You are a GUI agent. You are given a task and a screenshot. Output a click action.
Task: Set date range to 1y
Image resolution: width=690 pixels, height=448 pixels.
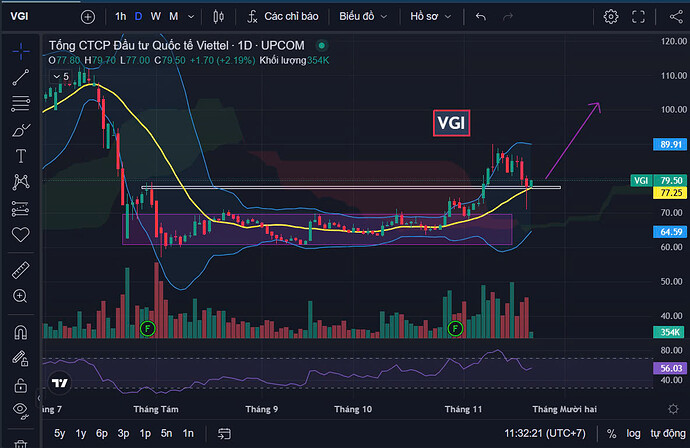(x=81, y=433)
